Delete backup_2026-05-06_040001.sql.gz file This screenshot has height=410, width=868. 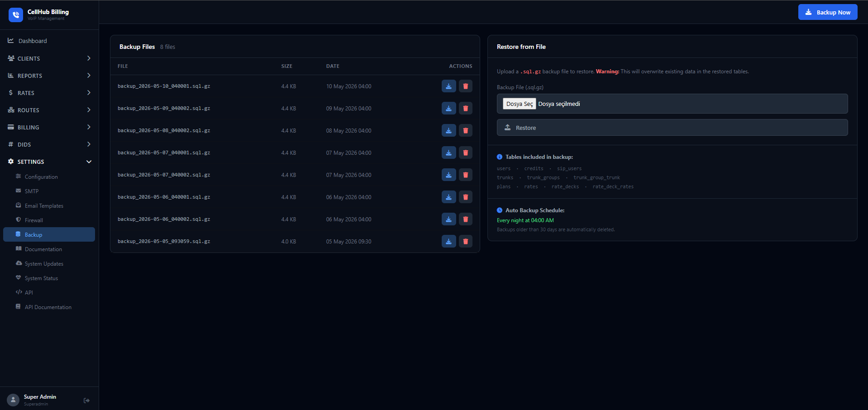(465, 197)
